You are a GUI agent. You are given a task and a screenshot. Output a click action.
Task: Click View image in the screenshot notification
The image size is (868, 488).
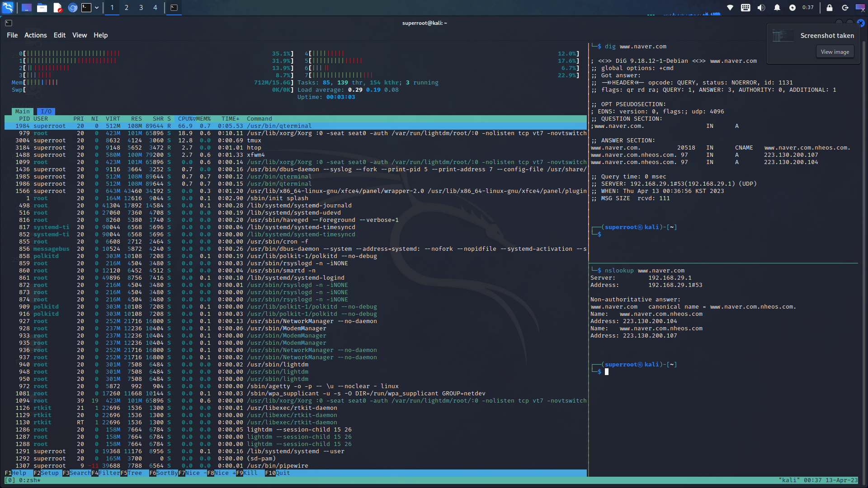835,52
